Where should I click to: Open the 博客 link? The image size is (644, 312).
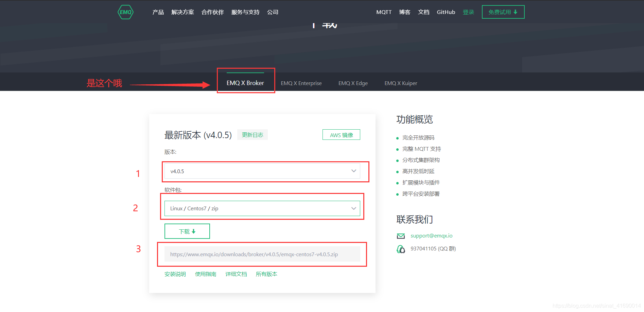[405, 12]
